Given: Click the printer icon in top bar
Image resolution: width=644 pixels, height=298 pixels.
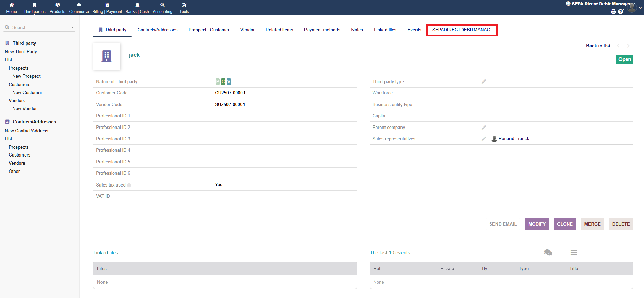Looking at the screenshot, I should click(x=613, y=12).
